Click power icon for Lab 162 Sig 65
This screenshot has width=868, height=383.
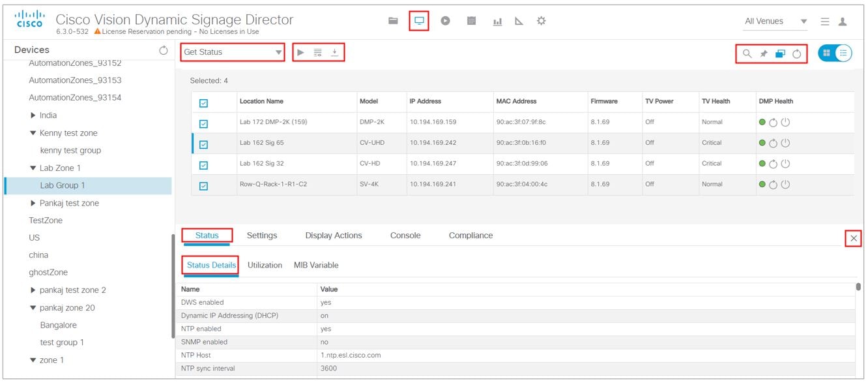tap(785, 143)
